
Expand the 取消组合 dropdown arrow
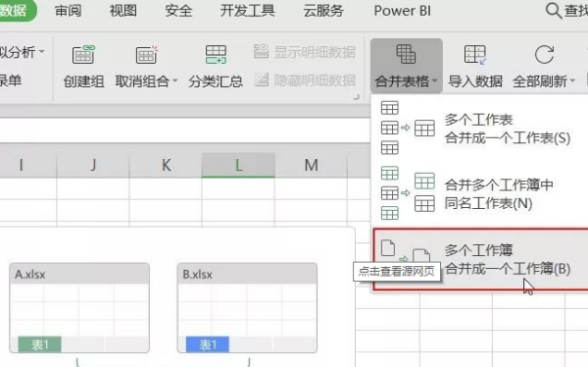pyautogui.click(x=174, y=80)
